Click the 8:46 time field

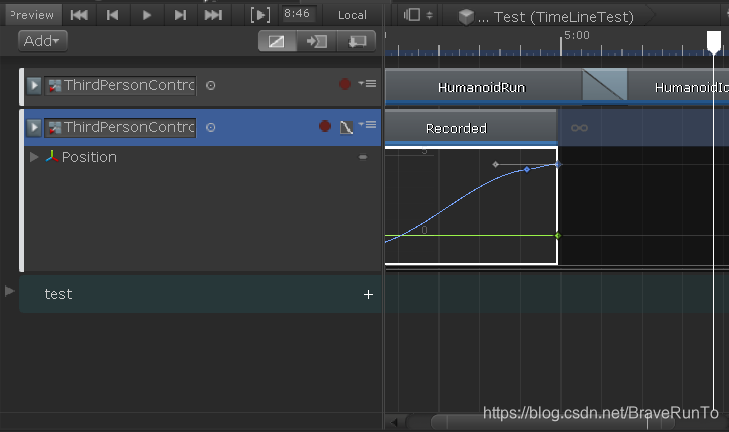tap(298, 13)
